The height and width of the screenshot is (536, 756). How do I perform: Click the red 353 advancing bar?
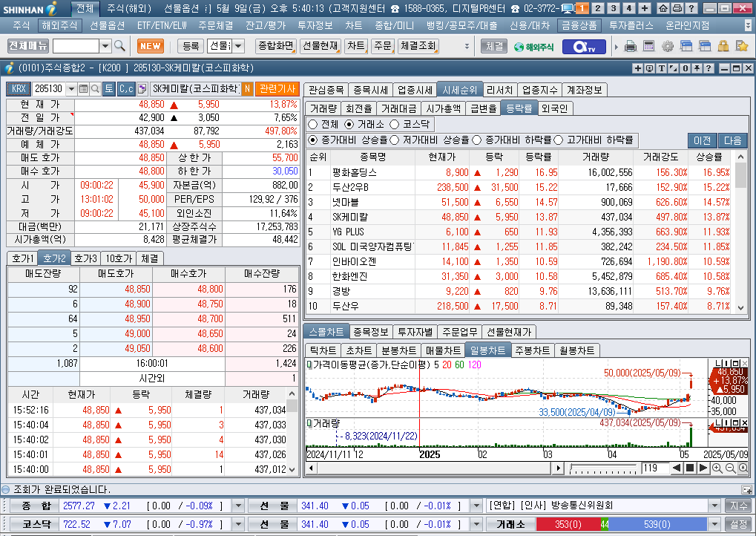(x=568, y=524)
